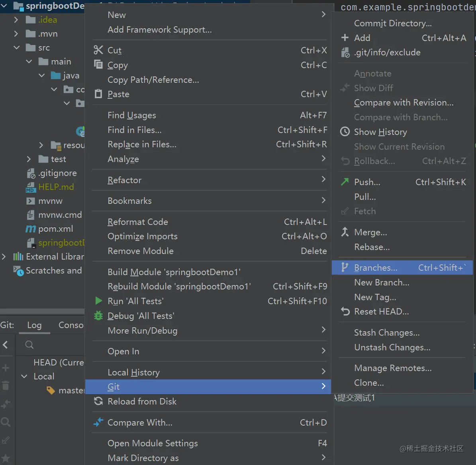Select HEAD (Current Branch) entry
476x465 pixels.
click(59, 362)
